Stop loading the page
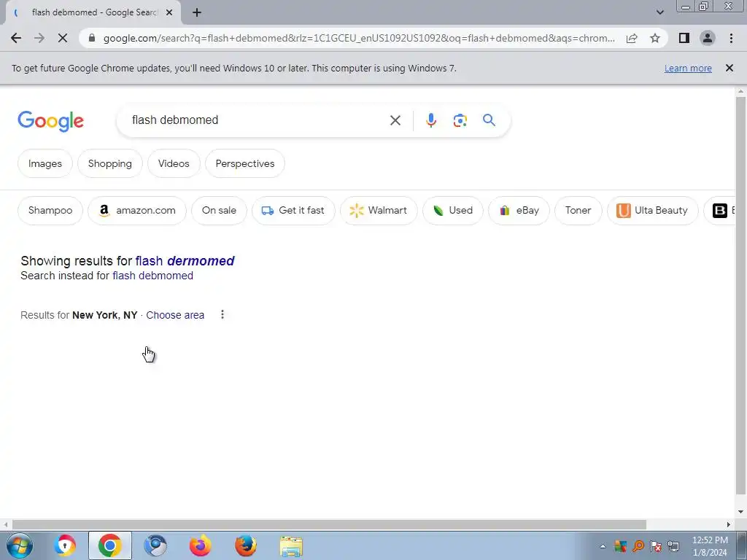747x560 pixels. pos(63,38)
